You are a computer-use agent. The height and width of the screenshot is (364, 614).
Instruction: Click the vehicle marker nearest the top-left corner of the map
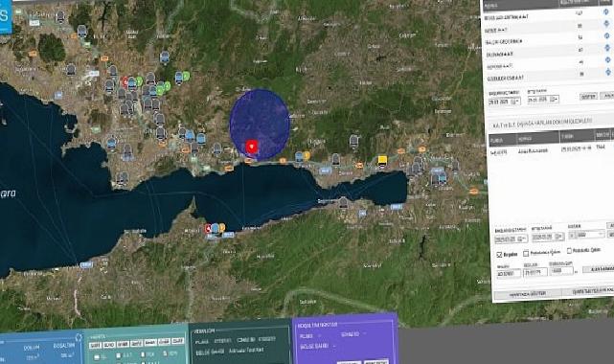tap(60, 17)
